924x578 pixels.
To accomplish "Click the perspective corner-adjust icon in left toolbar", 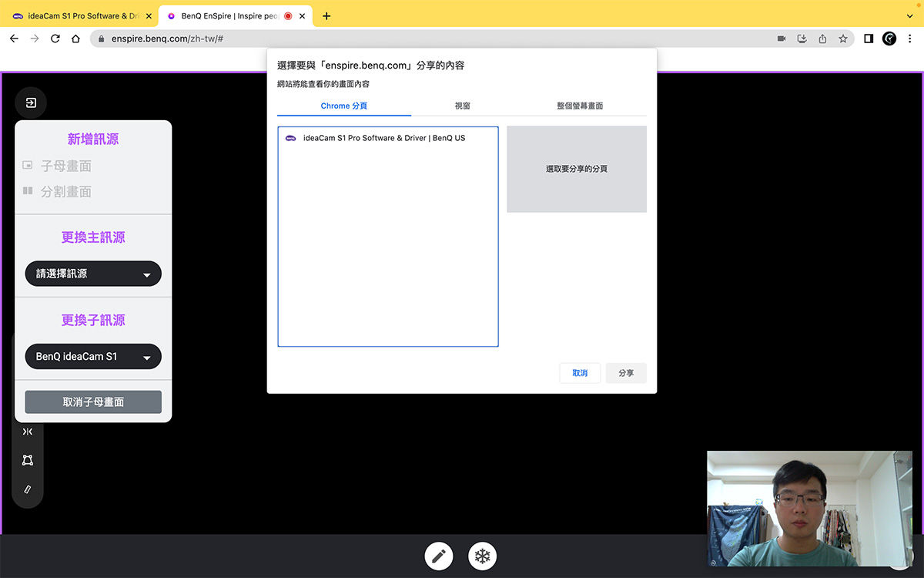I will pyautogui.click(x=28, y=460).
